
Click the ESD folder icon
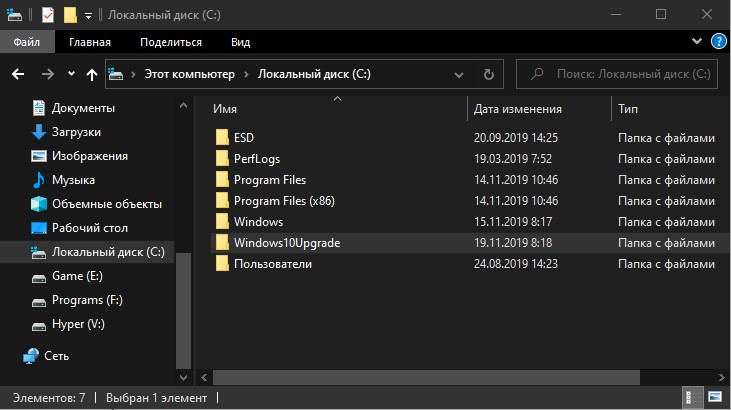(x=222, y=138)
